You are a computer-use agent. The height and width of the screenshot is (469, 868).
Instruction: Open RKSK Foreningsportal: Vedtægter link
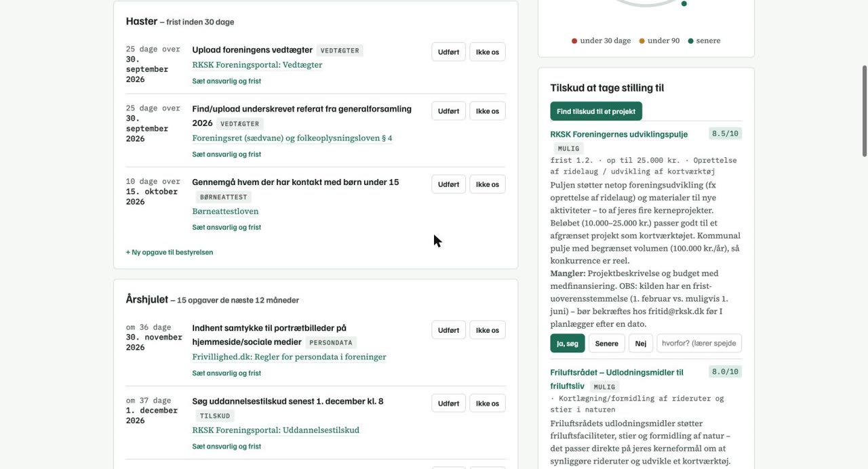(257, 65)
